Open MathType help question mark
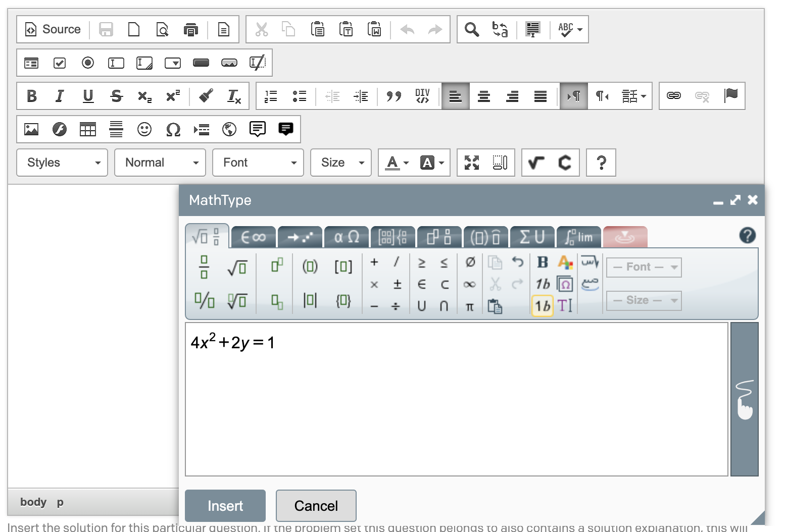Screen dimensions: 785x532 click(748, 236)
